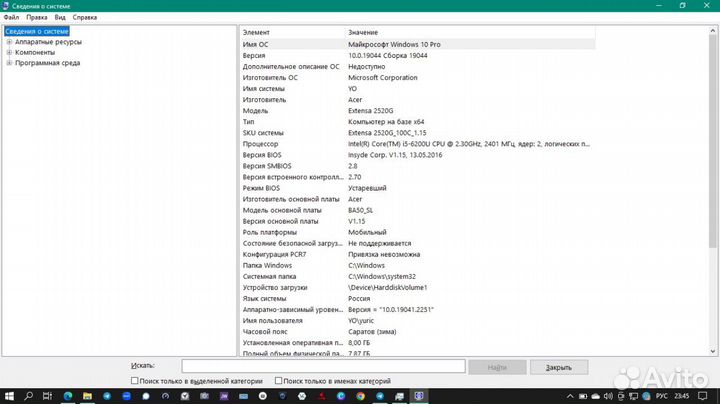Image resolution: width=720 pixels, height=404 pixels.
Task: Select Программная среда tree item
Action: 47,63
